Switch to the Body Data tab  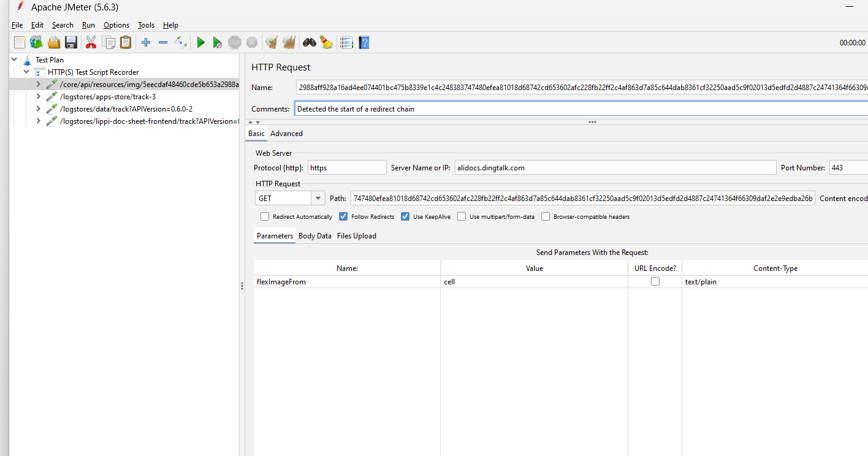(315, 236)
